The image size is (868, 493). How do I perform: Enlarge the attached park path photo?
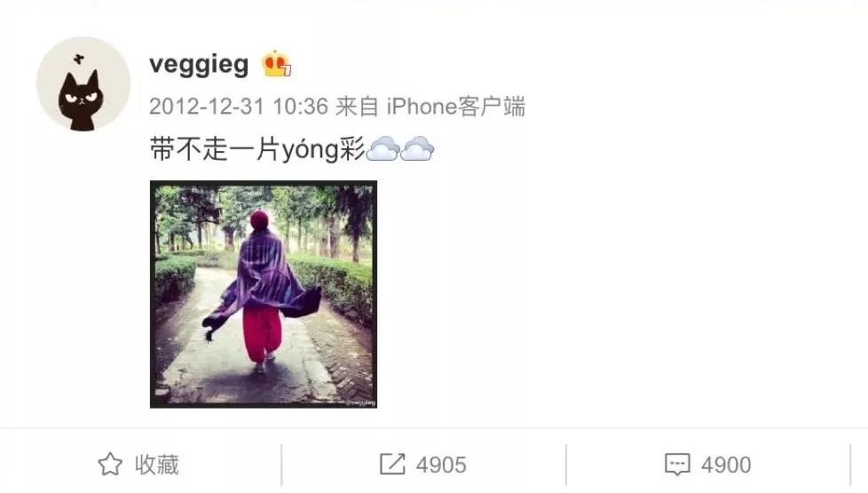point(264,294)
